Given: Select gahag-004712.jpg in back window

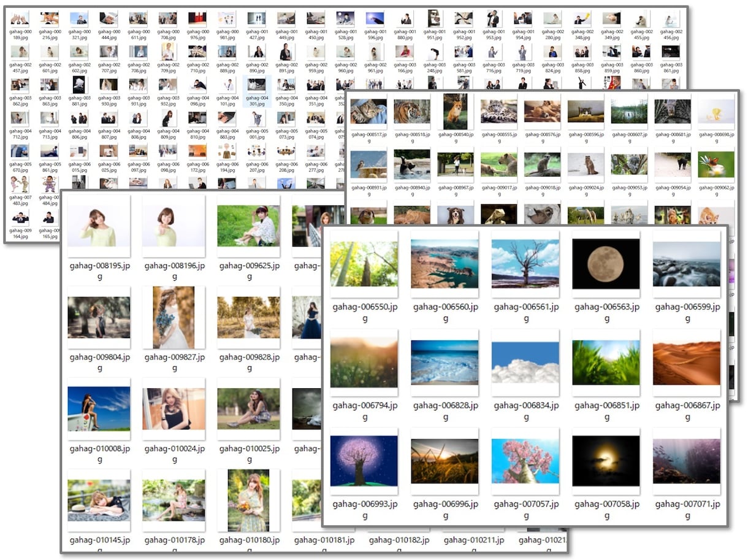Looking at the screenshot, I should (20, 125).
